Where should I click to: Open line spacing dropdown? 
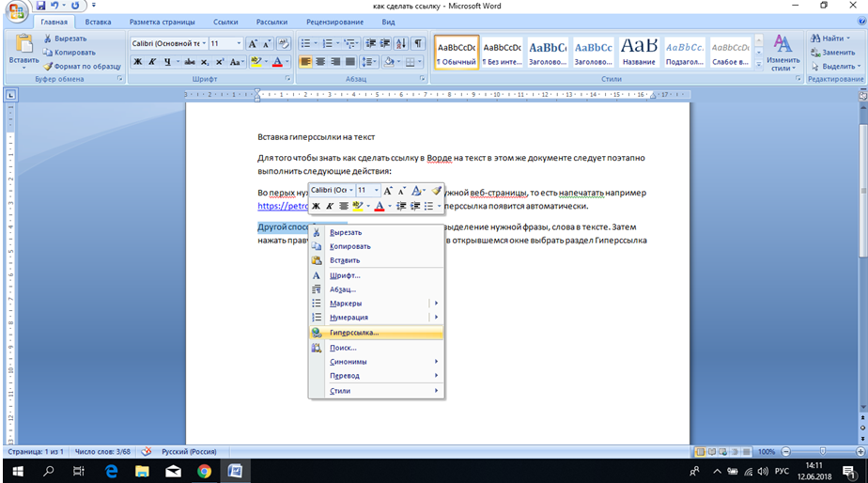[368, 61]
